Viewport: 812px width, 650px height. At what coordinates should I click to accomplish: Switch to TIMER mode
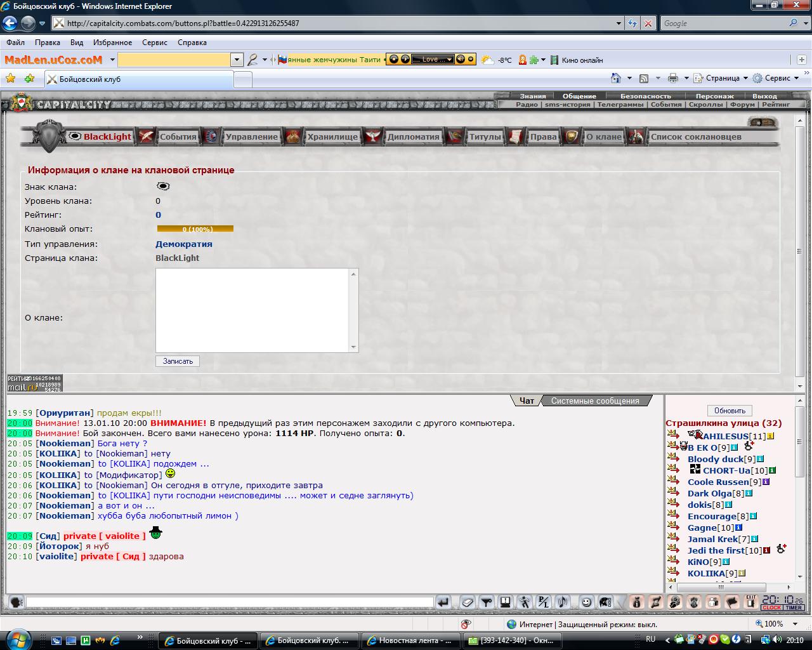794,607
